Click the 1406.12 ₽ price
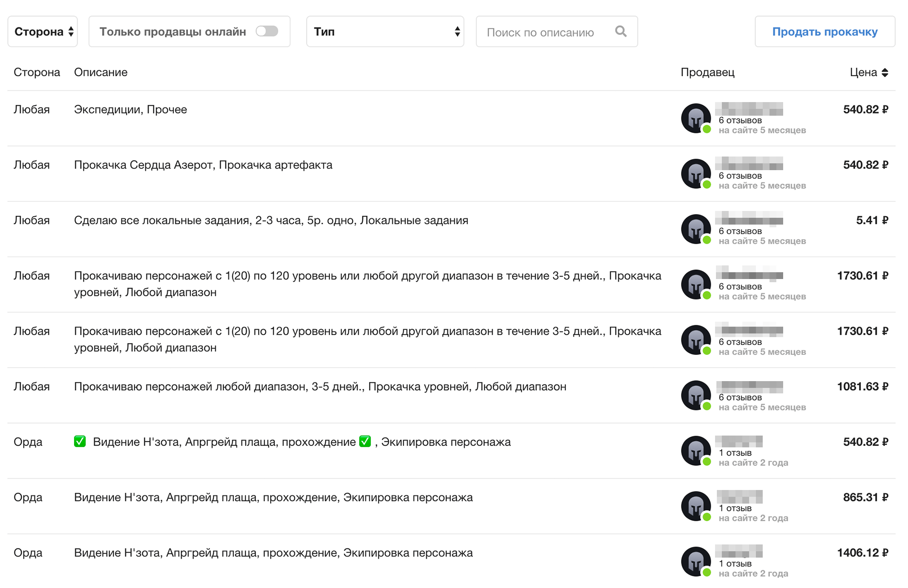 863,553
